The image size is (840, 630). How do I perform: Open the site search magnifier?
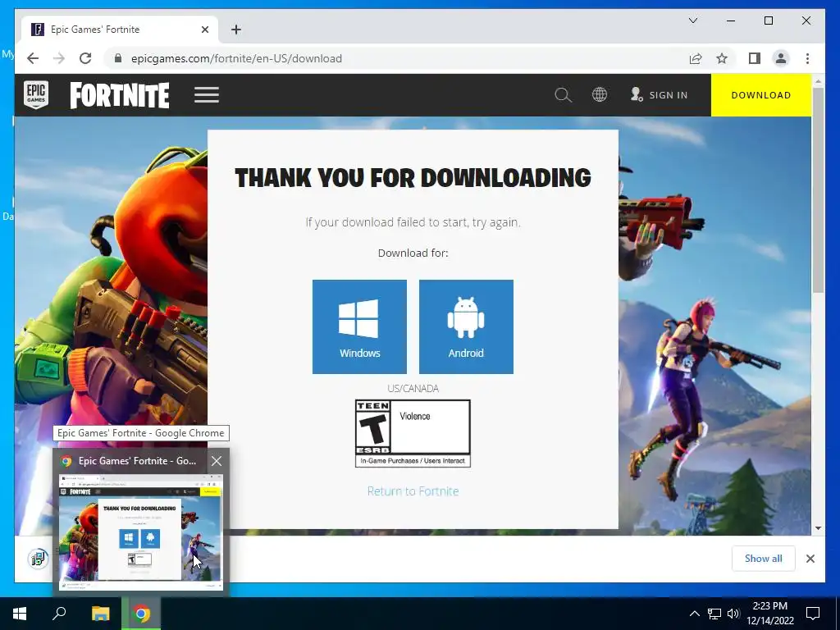pos(563,95)
